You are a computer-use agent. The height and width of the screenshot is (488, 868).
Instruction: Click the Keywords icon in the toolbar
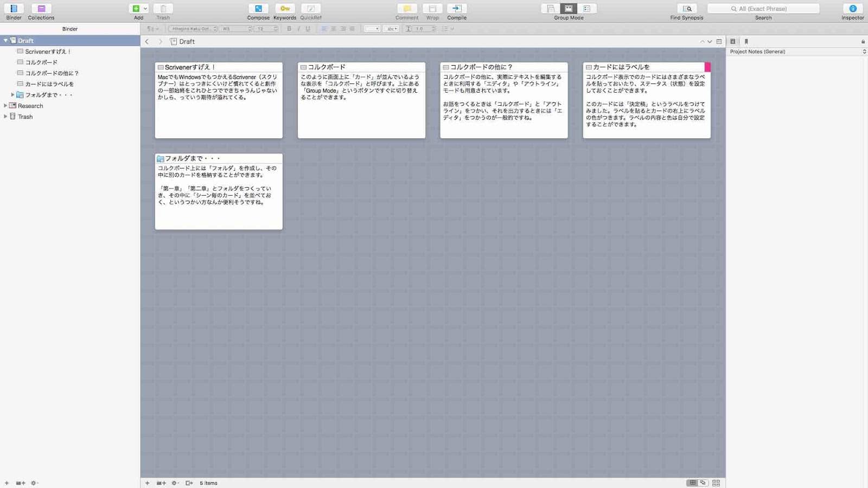[x=285, y=9]
